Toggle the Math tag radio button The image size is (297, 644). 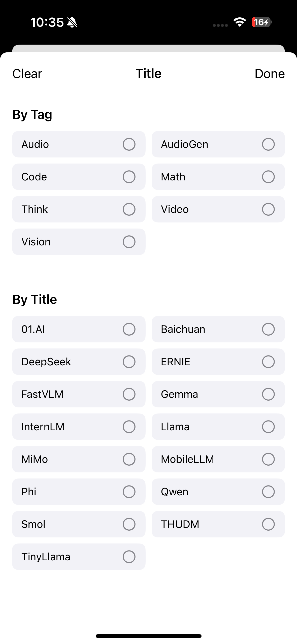coord(268,177)
